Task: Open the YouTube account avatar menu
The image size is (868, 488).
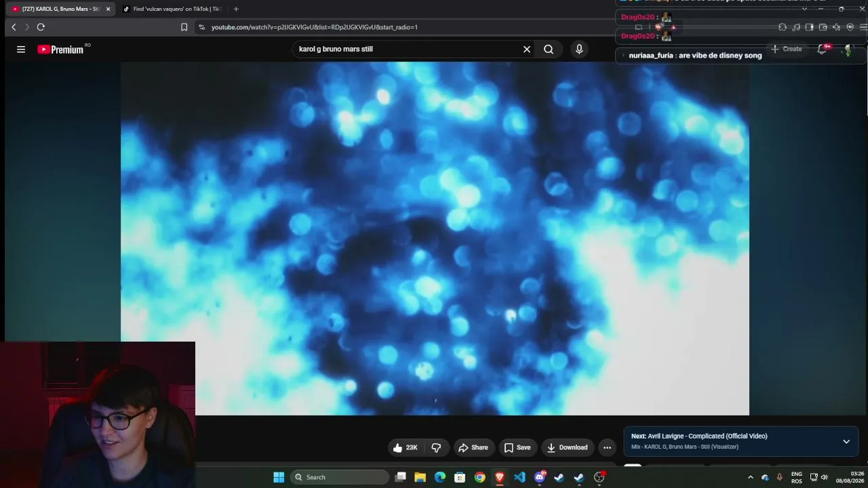Action: pos(848,49)
